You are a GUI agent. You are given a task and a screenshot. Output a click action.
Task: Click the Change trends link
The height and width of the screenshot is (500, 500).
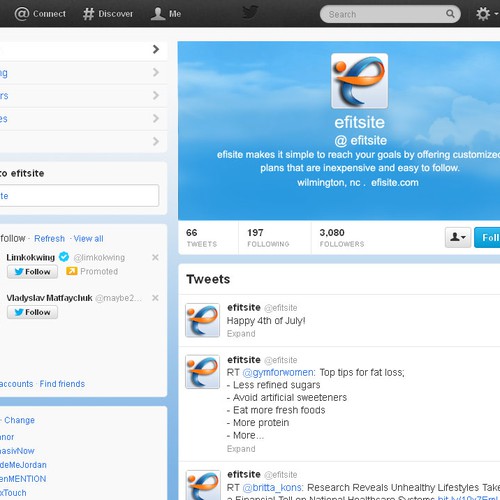tap(19, 420)
